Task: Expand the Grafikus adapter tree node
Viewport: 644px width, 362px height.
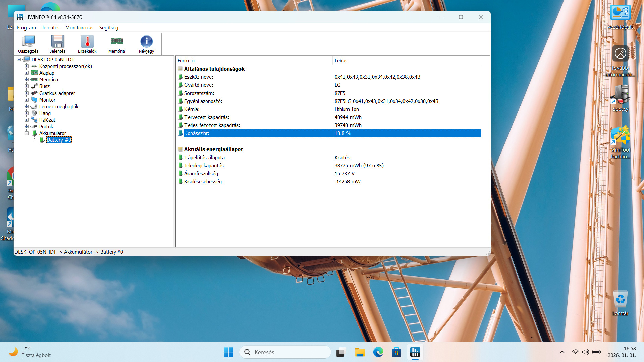Action: click(x=26, y=93)
